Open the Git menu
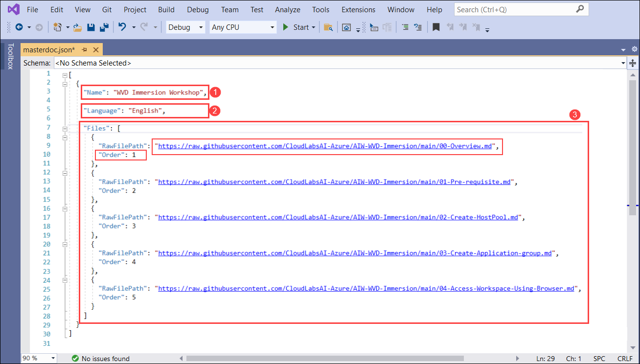Screen dimensions: 640x364 tap(107, 9)
